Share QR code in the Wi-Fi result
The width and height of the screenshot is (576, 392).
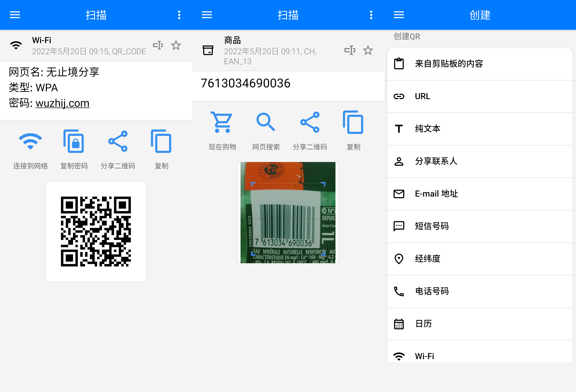(x=118, y=141)
